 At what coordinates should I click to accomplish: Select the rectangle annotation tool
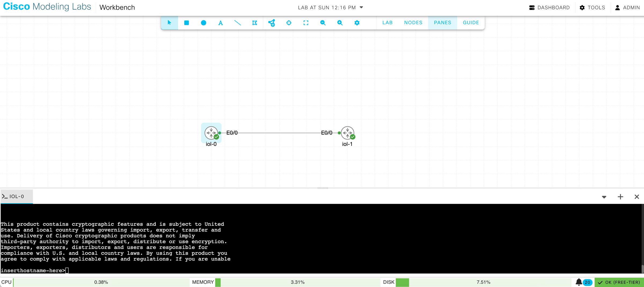tap(186, 23)
